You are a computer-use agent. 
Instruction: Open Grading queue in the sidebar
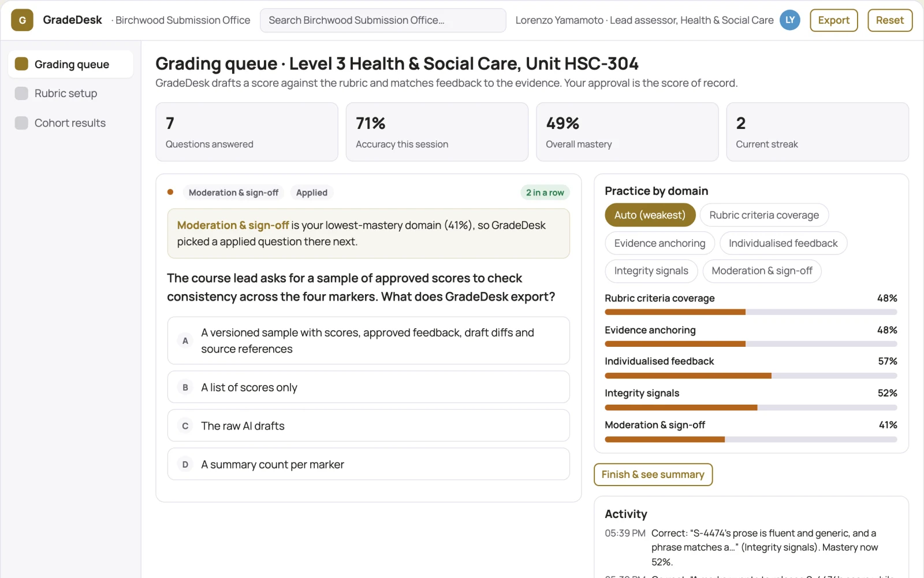coord(70,64)
